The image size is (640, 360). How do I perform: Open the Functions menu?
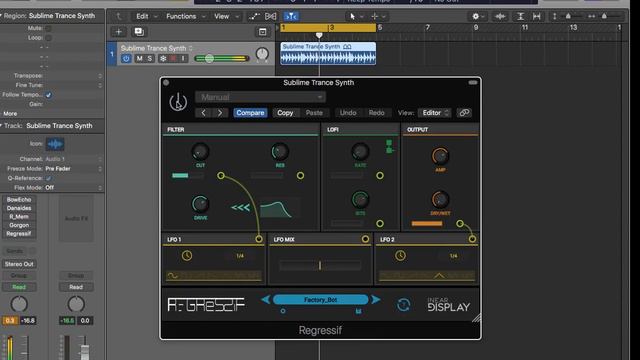pos(185,16)
